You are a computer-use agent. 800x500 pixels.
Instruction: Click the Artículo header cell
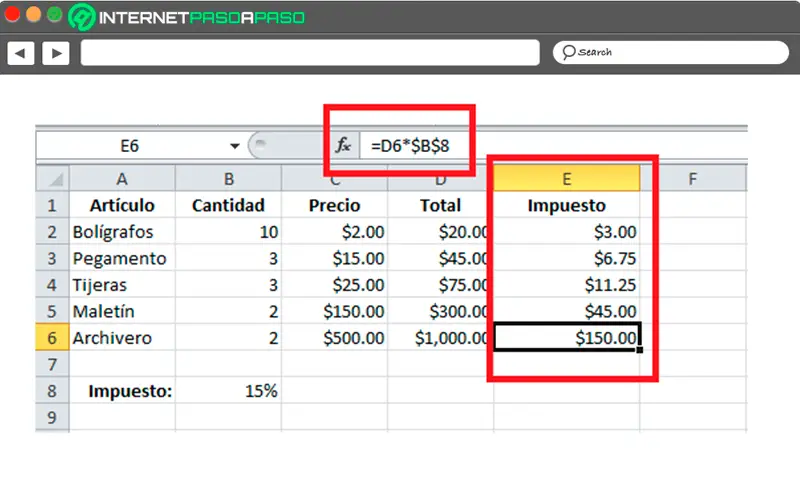[122, 205]
